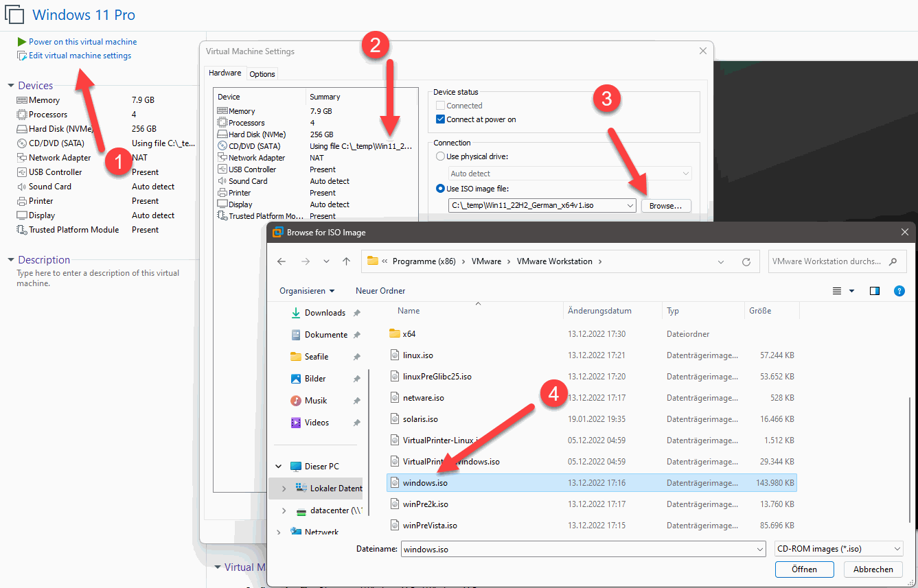Click the Browse... button
918x588 pixels.
(666, 206)
